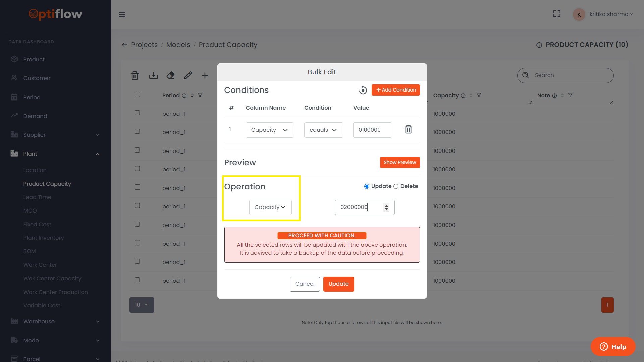Open Lead Time in sidebar
Screen dimensions: 644x362
(37, 197)
